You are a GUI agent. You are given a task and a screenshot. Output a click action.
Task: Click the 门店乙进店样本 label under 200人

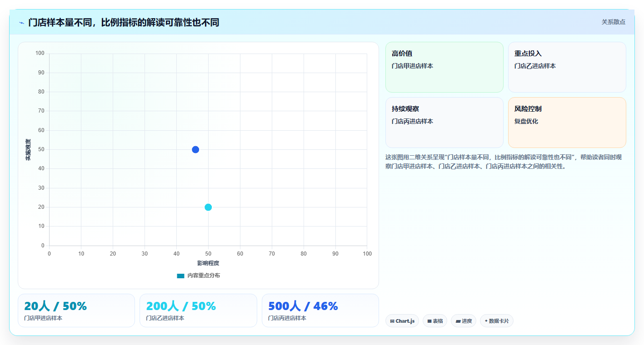165,318
